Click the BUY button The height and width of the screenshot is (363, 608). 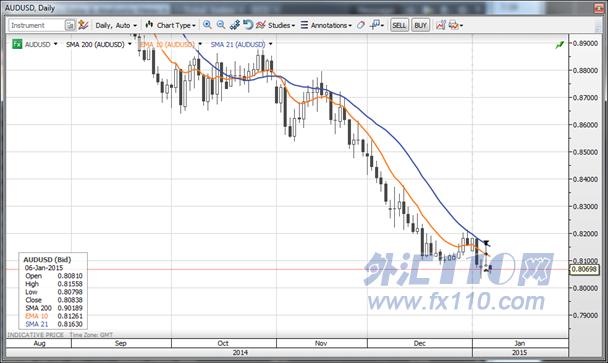point(421,25)
